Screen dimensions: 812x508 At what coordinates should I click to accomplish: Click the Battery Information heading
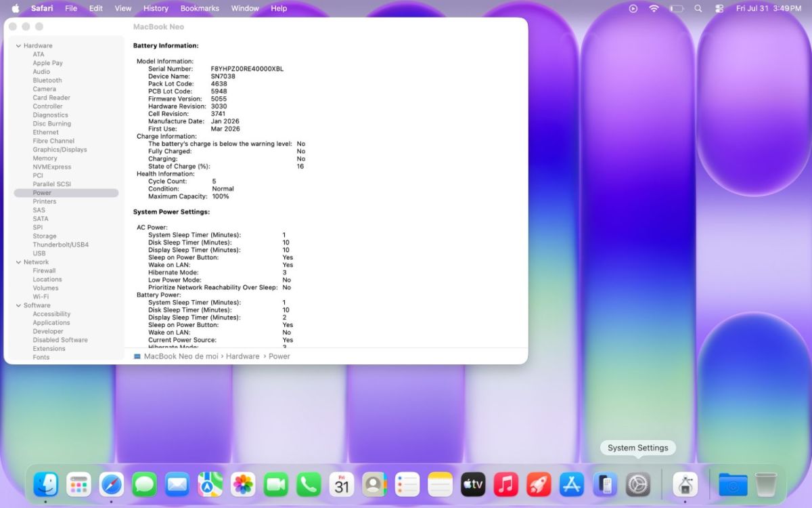166,46
